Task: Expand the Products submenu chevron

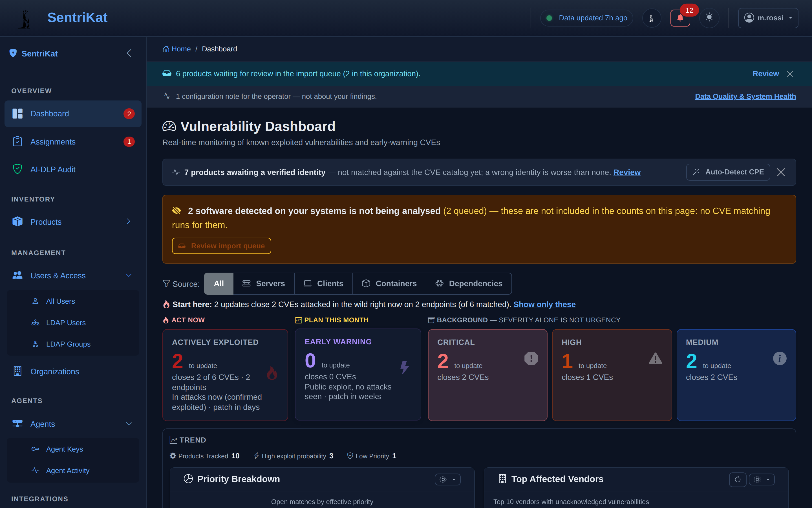Action: point(129,222)
